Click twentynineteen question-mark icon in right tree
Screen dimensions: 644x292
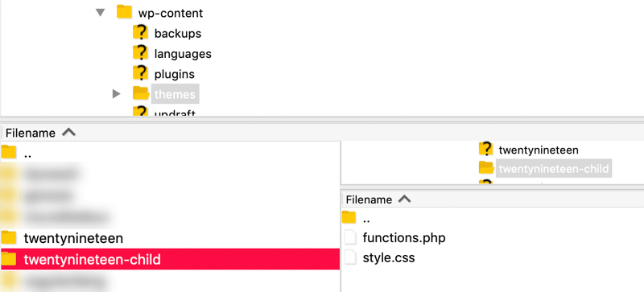pyautogui.click(x=486, y=149)
